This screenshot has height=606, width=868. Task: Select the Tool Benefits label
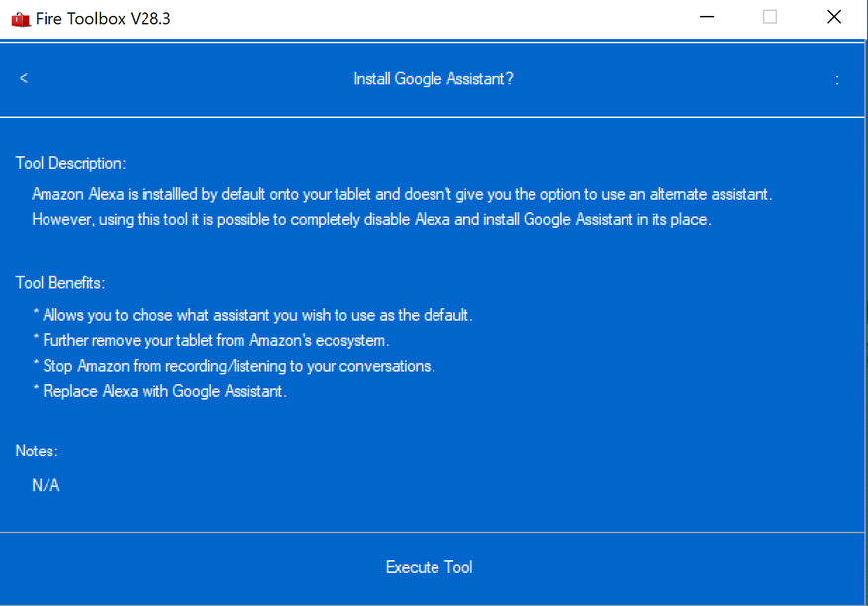pos(60,283)
